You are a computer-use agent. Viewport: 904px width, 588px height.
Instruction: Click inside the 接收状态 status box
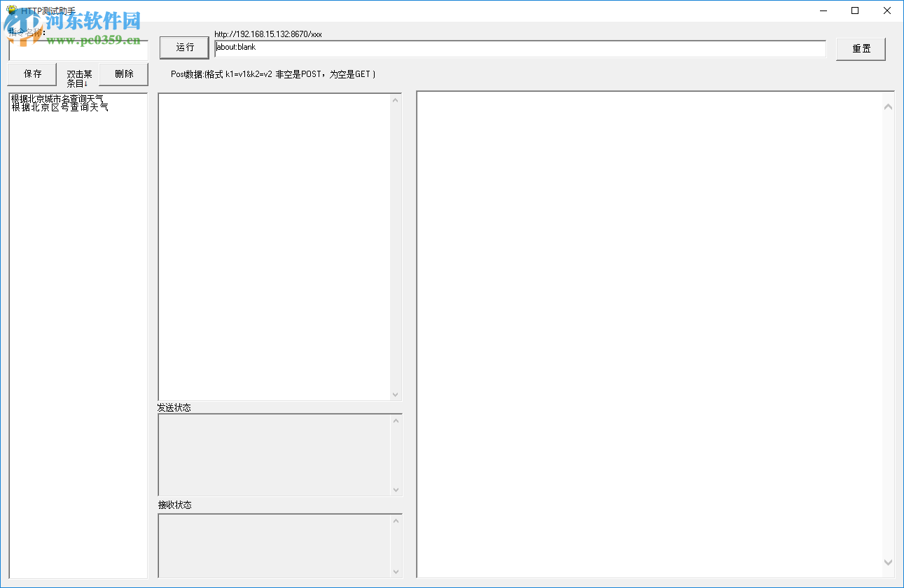pyautogui.click(x=274, y=546)
